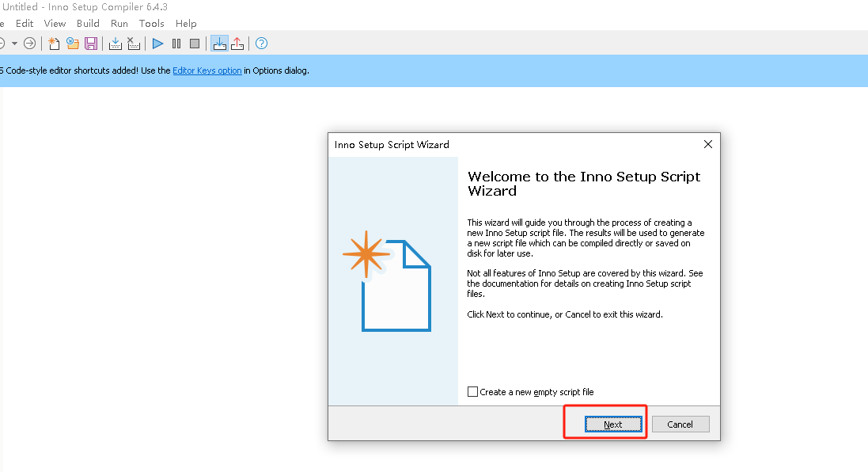Compile the script using the compile icon
The width and height of the screenshot is (868, 472).
coord(115,44)
